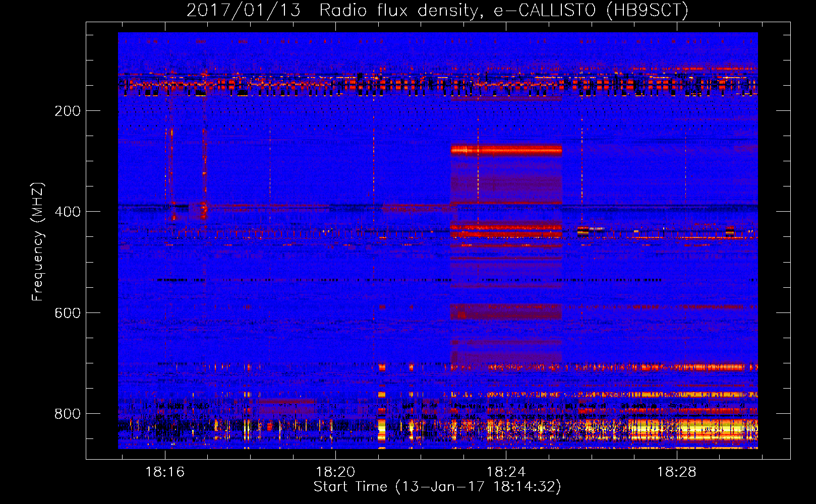Screen dimensions: 816x504
Task: Click the 18:16 time tick label
Action: (x=165, y=472)
